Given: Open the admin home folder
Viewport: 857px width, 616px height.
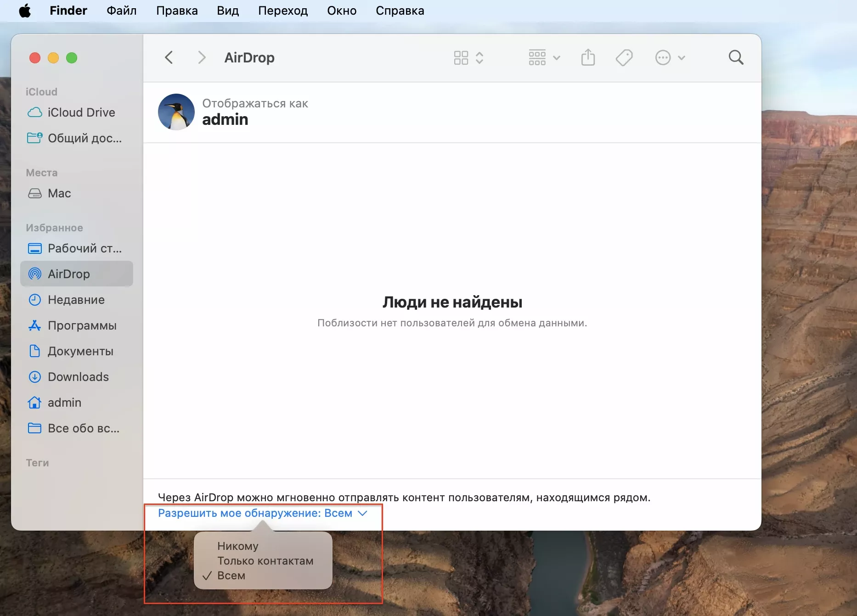Looking at the screenshot, I should [x=77, y=403].
